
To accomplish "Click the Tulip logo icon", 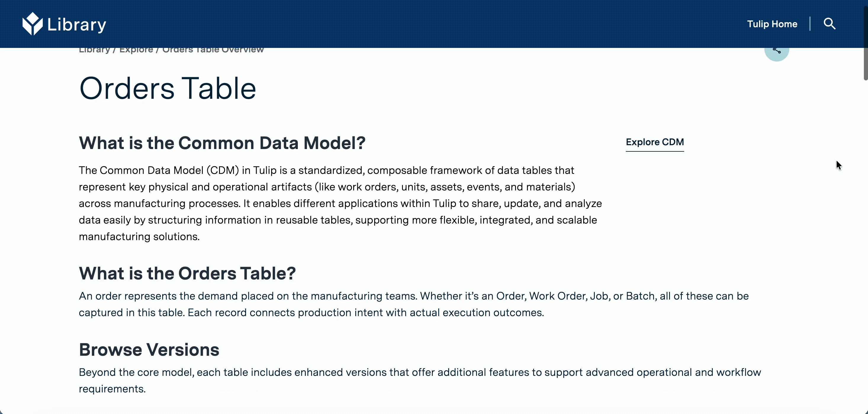I will click(32, 24).
